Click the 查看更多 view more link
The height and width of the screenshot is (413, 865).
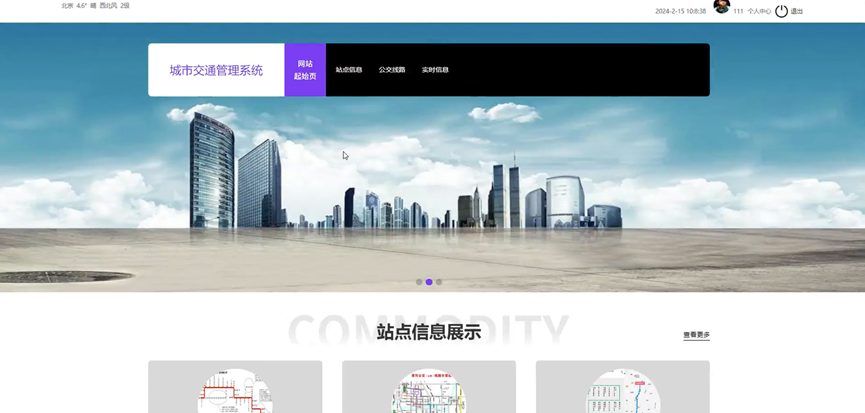[x=696, y=335]
